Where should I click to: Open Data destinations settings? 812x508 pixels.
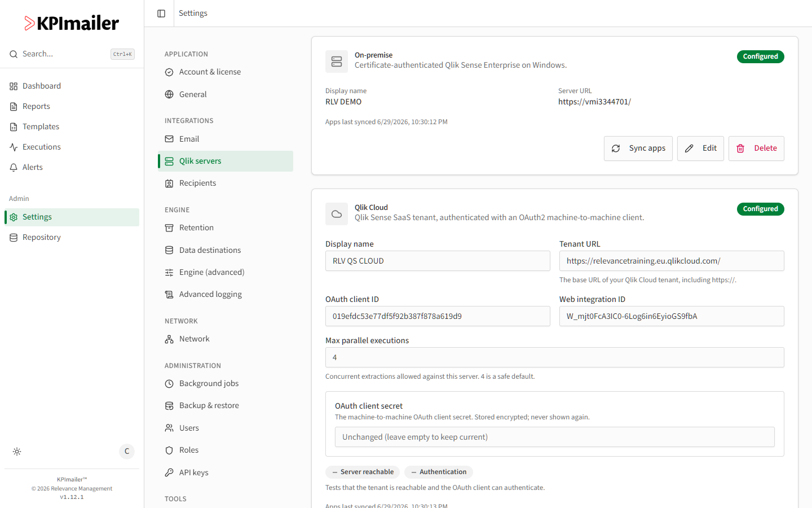[x=226, y=250]
